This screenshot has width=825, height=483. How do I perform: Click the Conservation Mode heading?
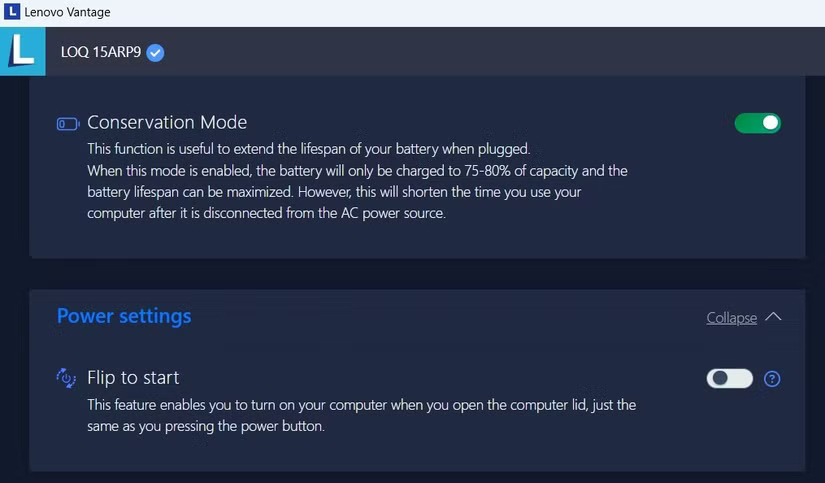click(167, 123)
